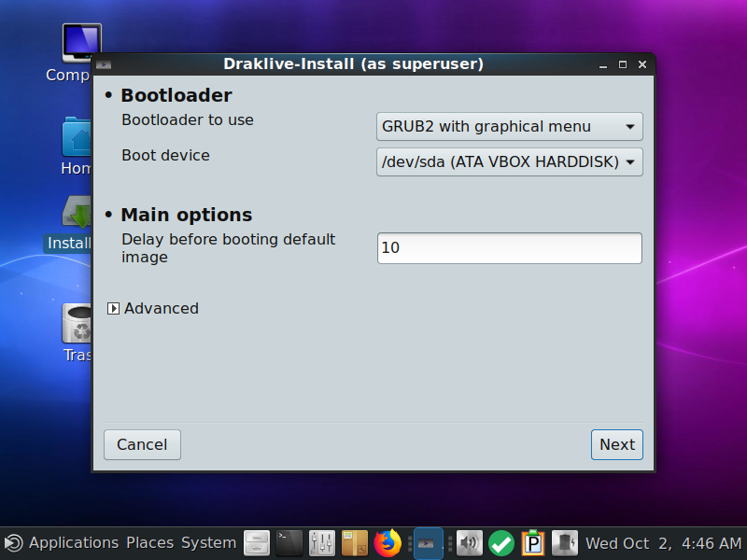Open the Applications menu

point(74,543)
